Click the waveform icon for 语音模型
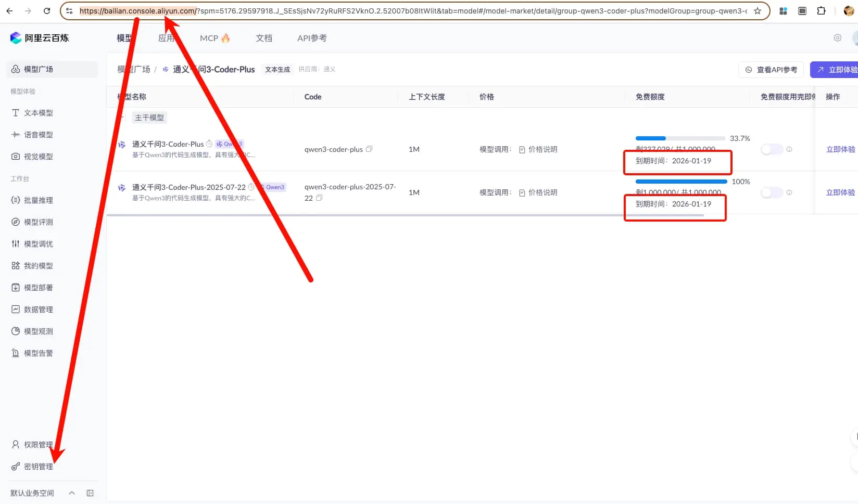The image size is (858, 504). [x=16, y=135]
